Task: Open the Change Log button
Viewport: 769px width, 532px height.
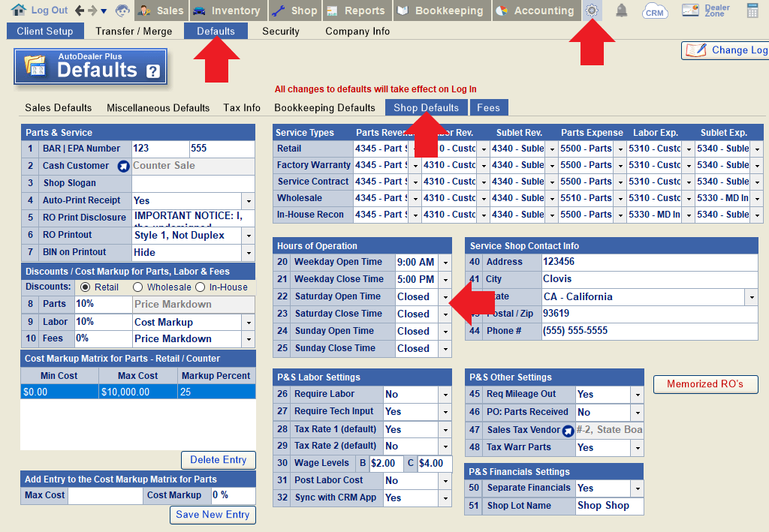Action: [725, 50]
